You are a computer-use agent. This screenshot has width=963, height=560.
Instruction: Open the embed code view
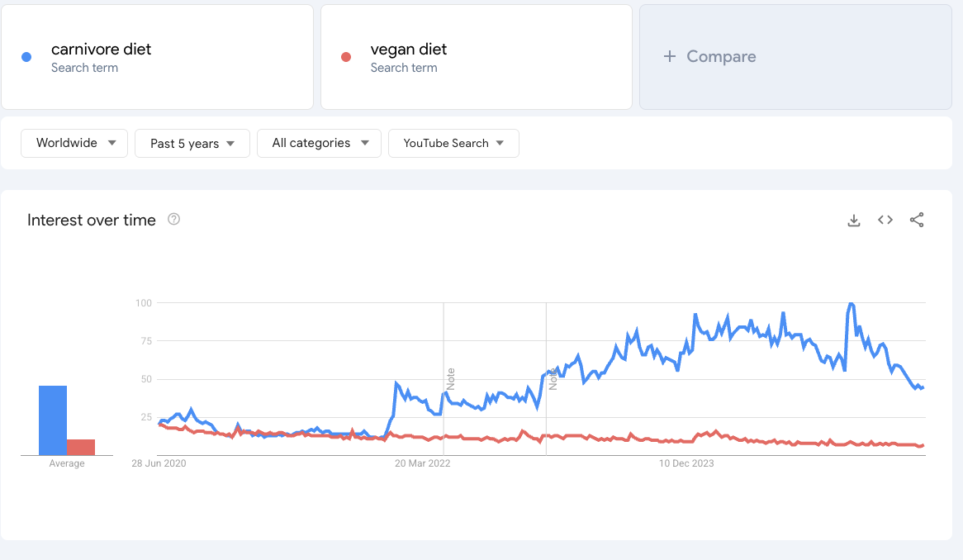(885, 220)
